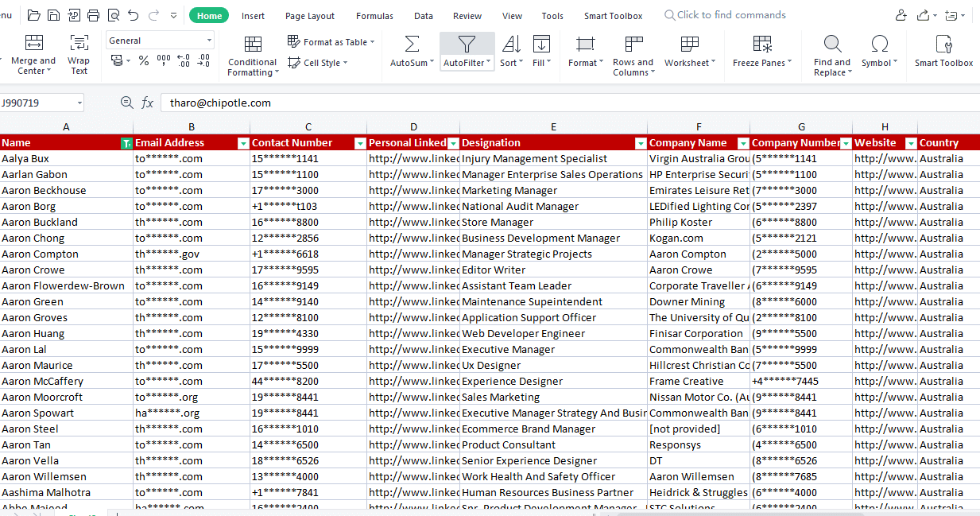Open the View tab
Screen dimensions: 980x516
(x=513, y=16)
